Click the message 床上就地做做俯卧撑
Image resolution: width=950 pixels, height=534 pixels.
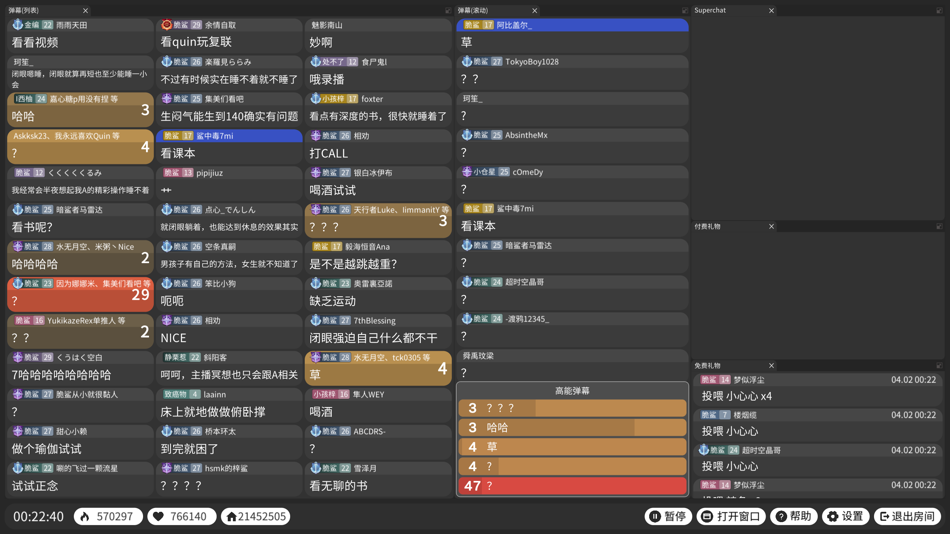[x=229, y=405]
